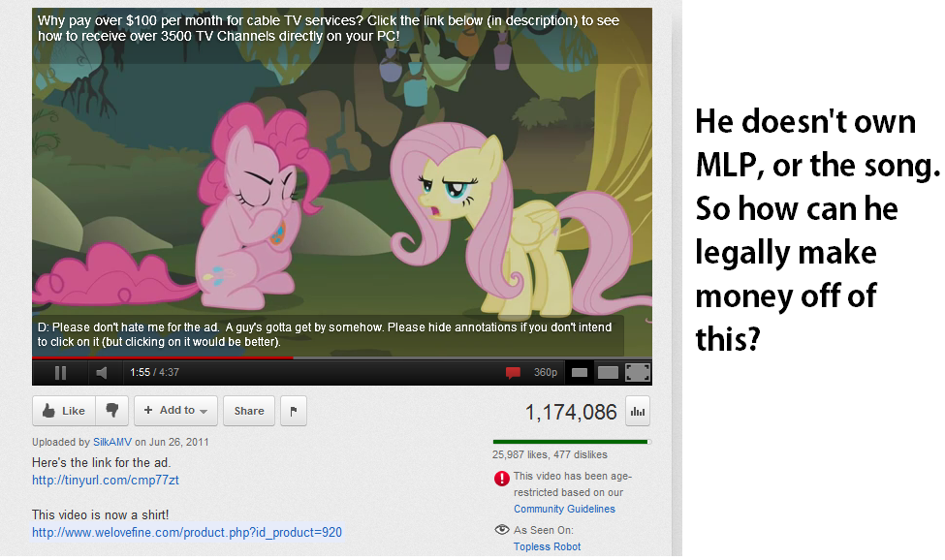This screenshot has height=560, width=945.
Task: Open the SilkAMV uploader channel
Action: pyautogui.click(x=112, y=442)
